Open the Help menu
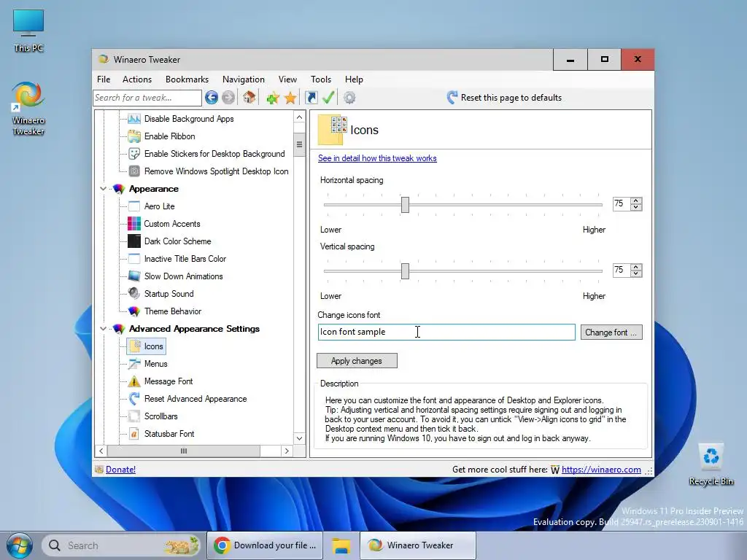The image size is (747, 560). coord(354,79)
